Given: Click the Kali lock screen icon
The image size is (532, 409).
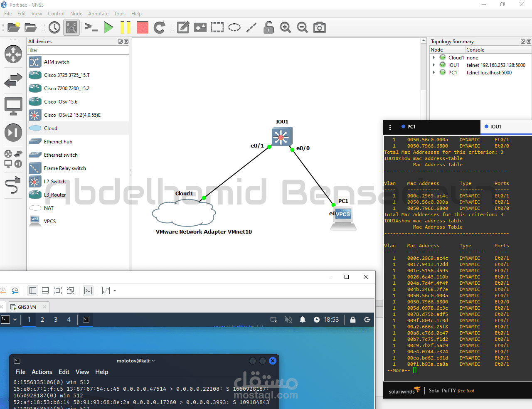Looking at the screenshot, I should click(x=353, y=320).
